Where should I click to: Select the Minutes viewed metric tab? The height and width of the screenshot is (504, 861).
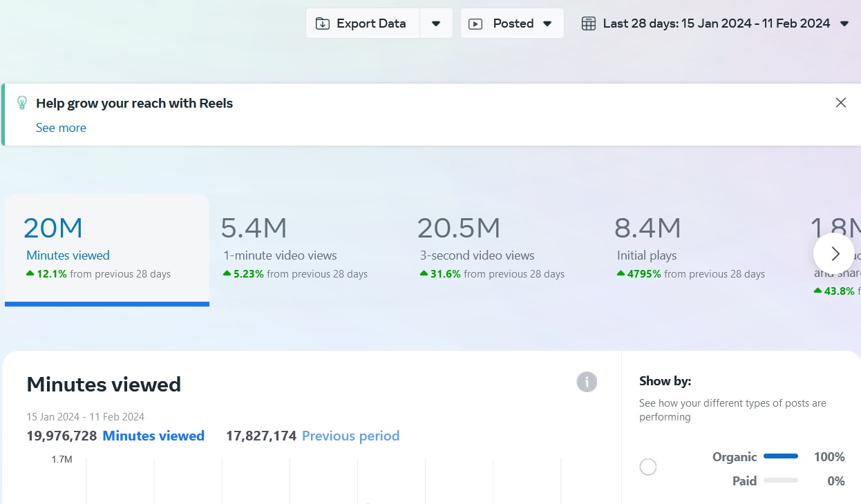point(106,249)
